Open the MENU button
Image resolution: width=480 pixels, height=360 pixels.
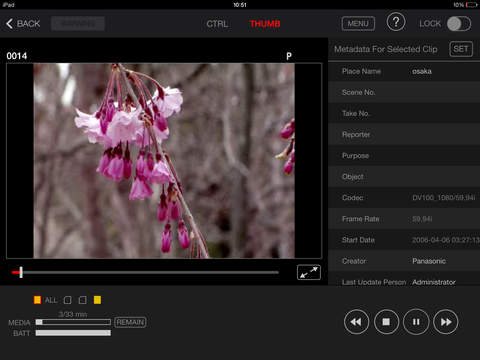tap(358, 24)
